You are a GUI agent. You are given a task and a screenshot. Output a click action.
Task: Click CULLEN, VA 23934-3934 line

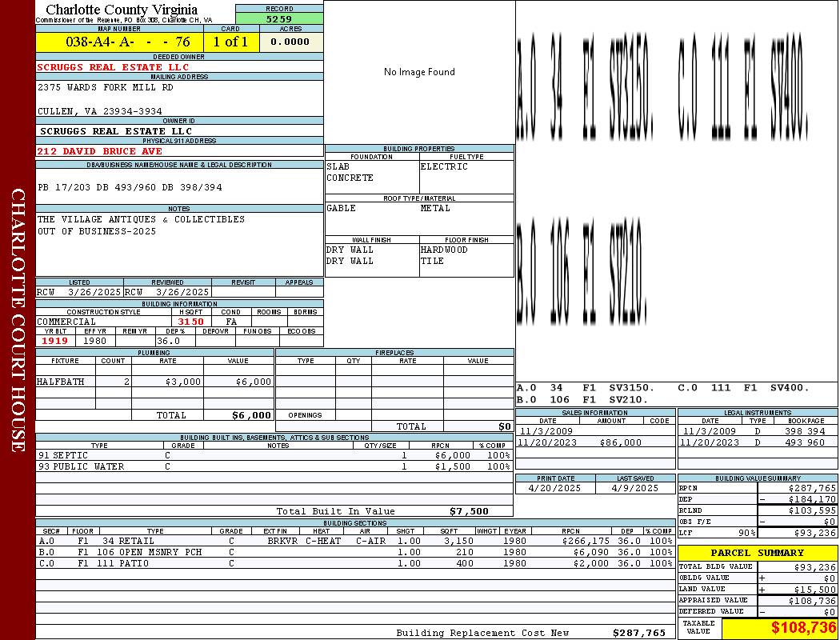[100, 111]
